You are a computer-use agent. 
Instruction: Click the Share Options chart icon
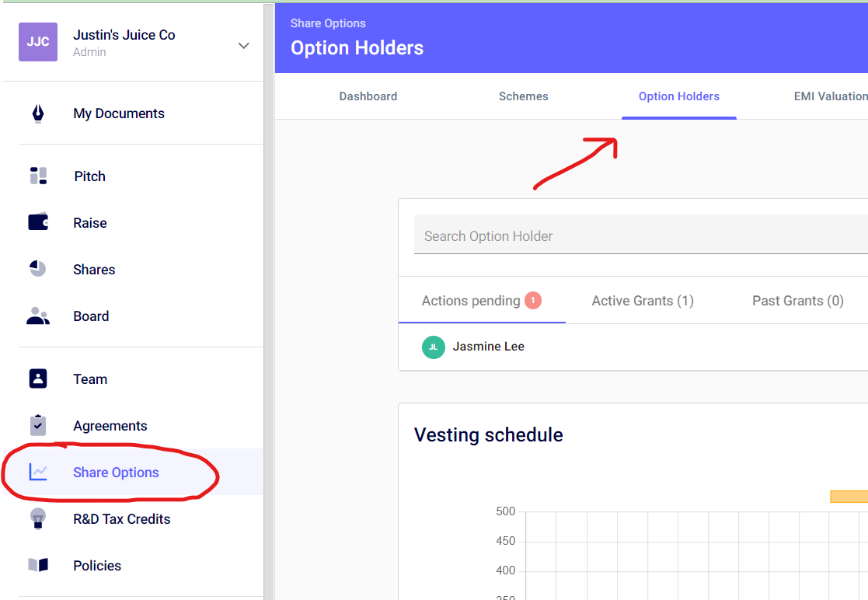pos(38,473)
